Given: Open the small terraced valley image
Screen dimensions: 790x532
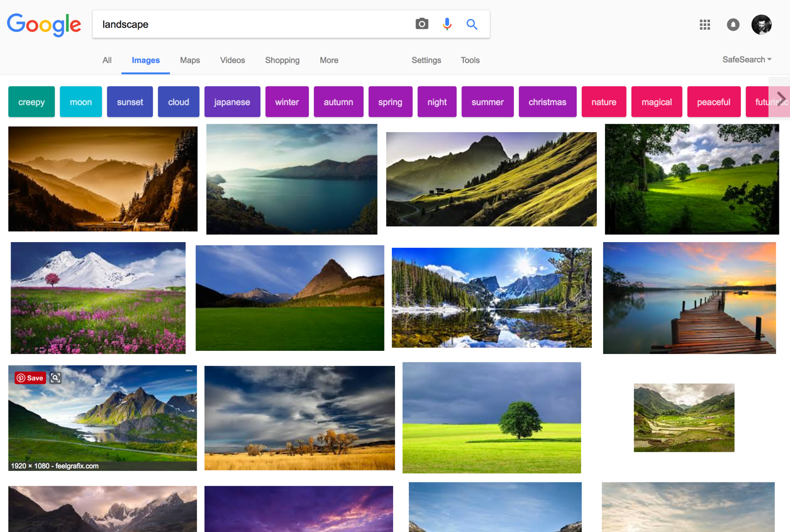Looking at the screenshot, I should click(684, 418).
